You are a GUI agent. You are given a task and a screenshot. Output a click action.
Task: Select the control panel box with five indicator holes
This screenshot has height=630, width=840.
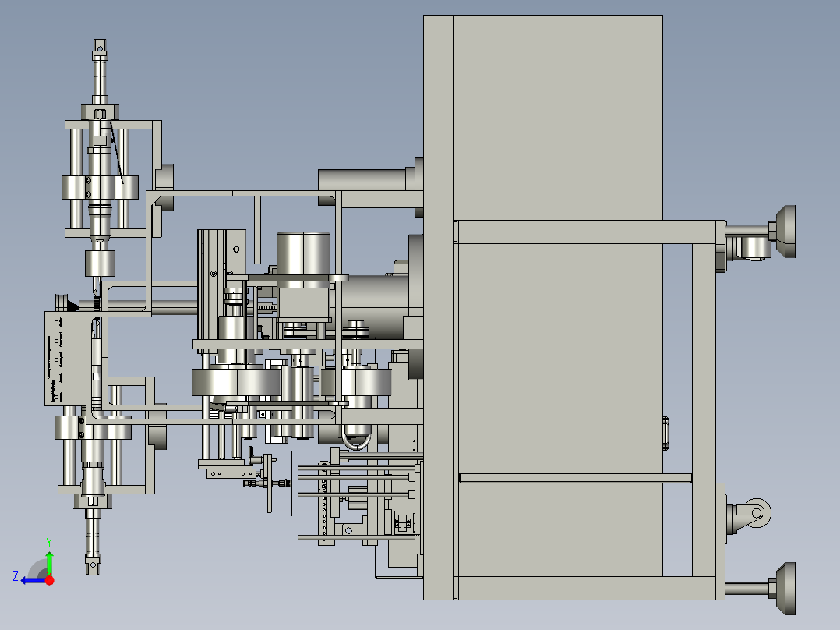tap(65, 359)
